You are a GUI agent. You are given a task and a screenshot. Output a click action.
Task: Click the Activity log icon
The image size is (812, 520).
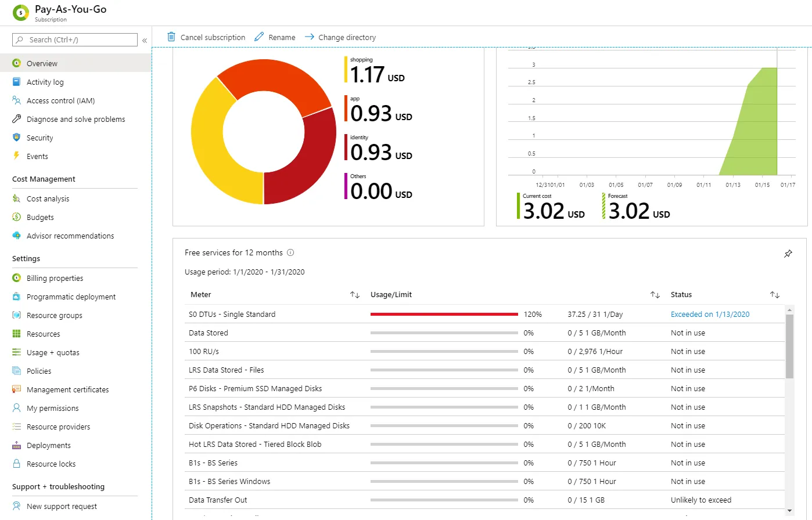(x=16, y=82)
